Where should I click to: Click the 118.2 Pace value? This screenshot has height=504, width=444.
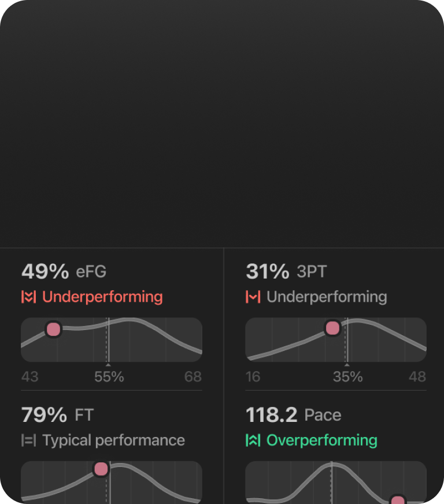pos(271,414)
